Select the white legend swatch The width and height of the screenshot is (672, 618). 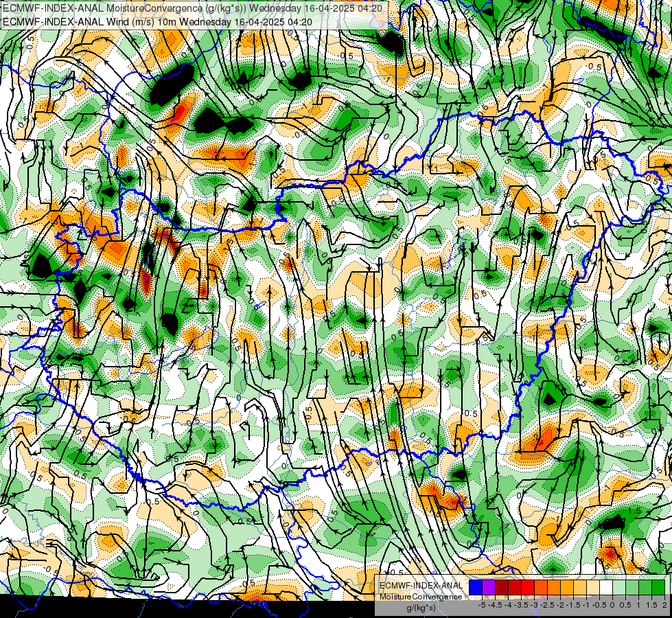click(606, 588)
